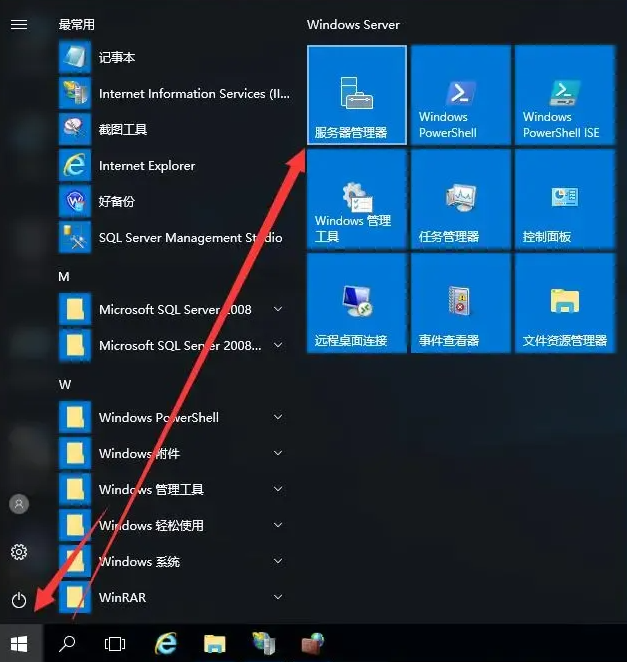Click the letter W section header
The image size is (627, 662).
(65, 385)
